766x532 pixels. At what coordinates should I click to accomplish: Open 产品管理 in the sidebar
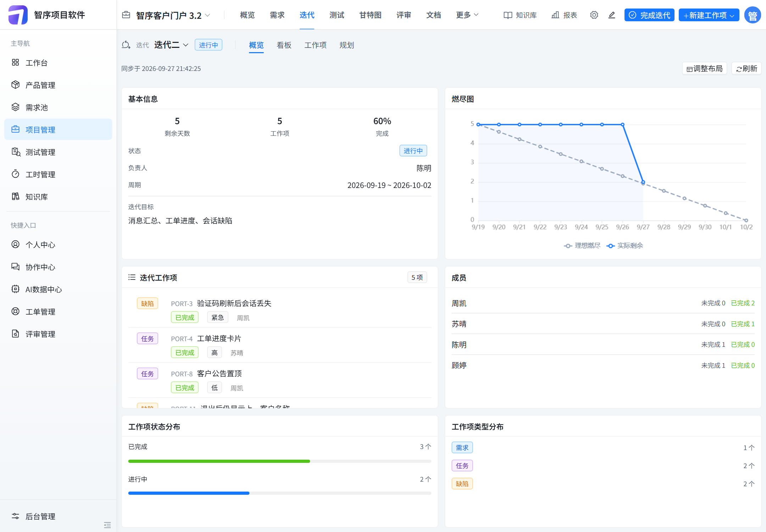click(58, 85)
